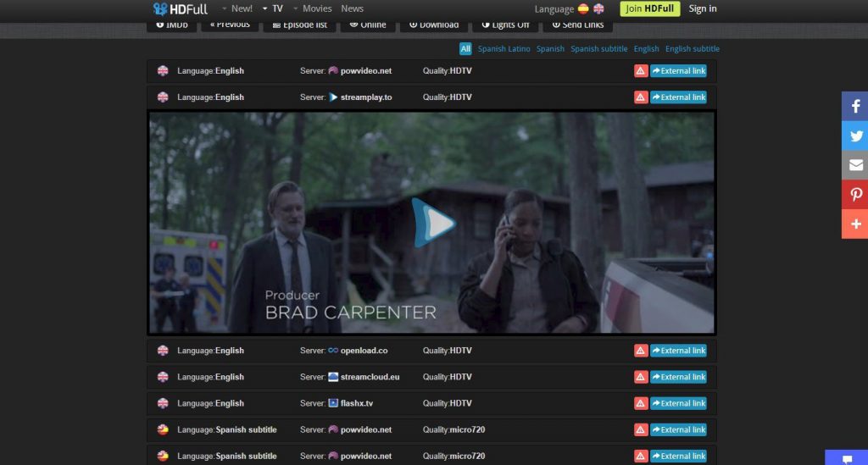
Task: Select the Online tab button
Action: tap(368, 25)
